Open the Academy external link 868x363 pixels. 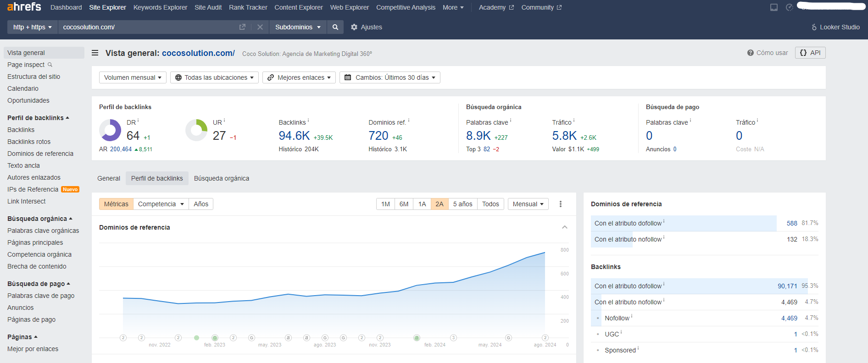[496, 7]
